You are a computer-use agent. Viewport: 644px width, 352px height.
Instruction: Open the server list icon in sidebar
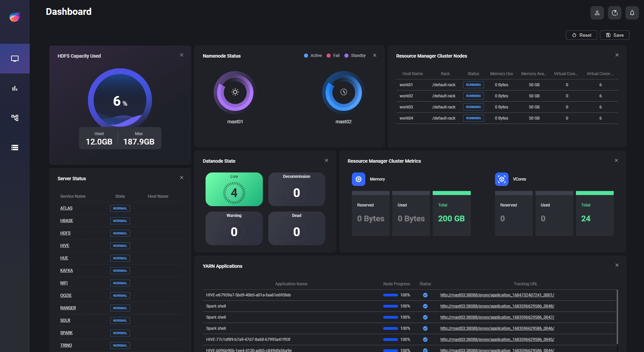[15, 148]
